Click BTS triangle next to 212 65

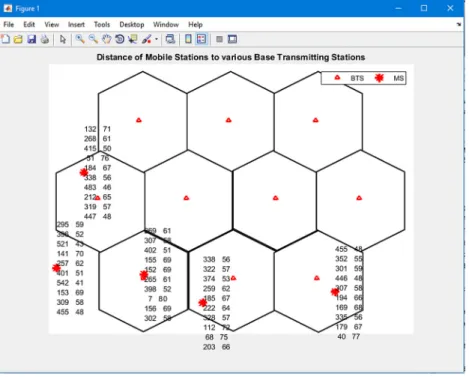click(x=97, y=198)
